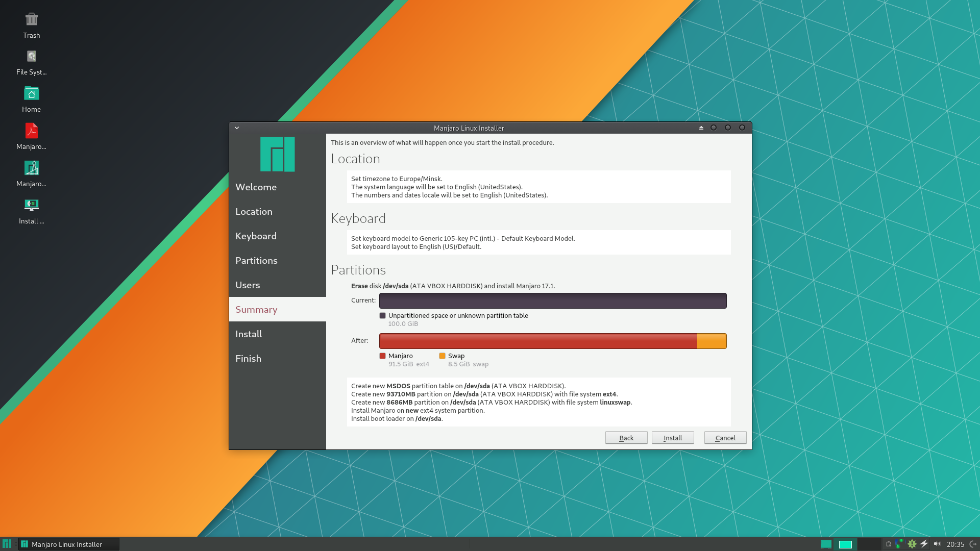Click the 'Erase disk /dev/sda' line
The image size is (980, 551).
point(453,286)
